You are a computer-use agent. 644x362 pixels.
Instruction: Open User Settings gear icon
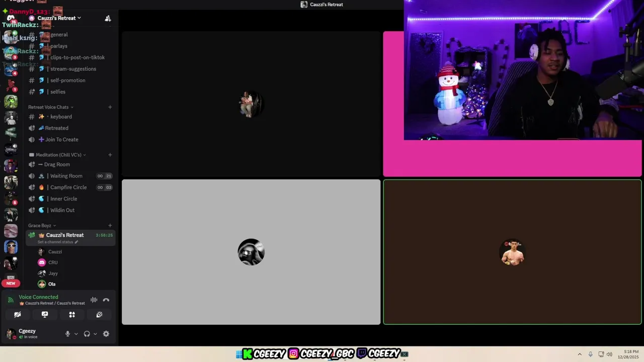click(x=106, y=334)
